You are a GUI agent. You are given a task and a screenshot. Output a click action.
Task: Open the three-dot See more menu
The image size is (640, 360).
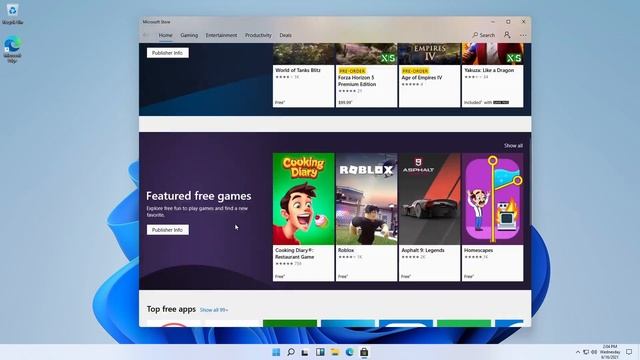(523, 36)
